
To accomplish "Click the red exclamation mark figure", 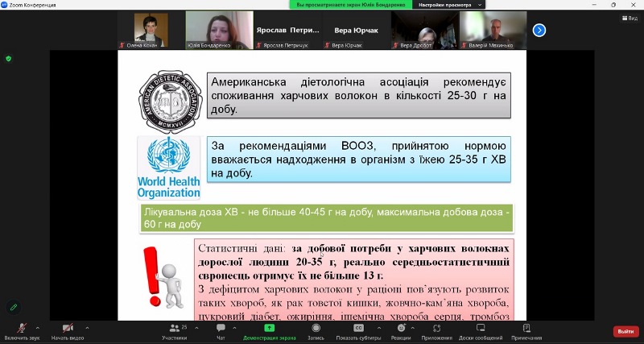I will click(x=163, y=277).
